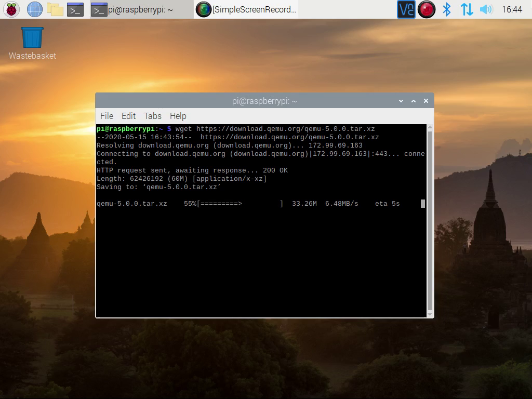
Task: Open the terminal Help menu
Action: pyautogui.click(x=178, y=116)
